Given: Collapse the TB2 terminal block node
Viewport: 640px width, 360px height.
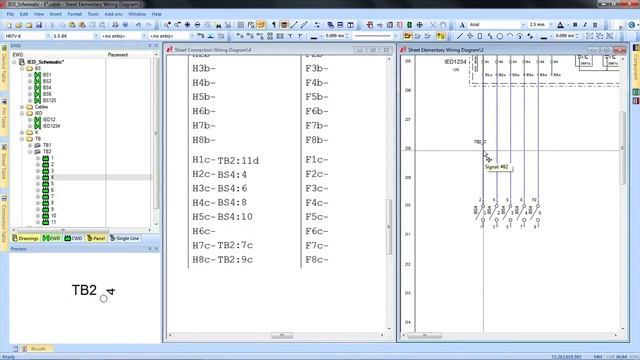Looking at the screenshot, I should 30,152.
